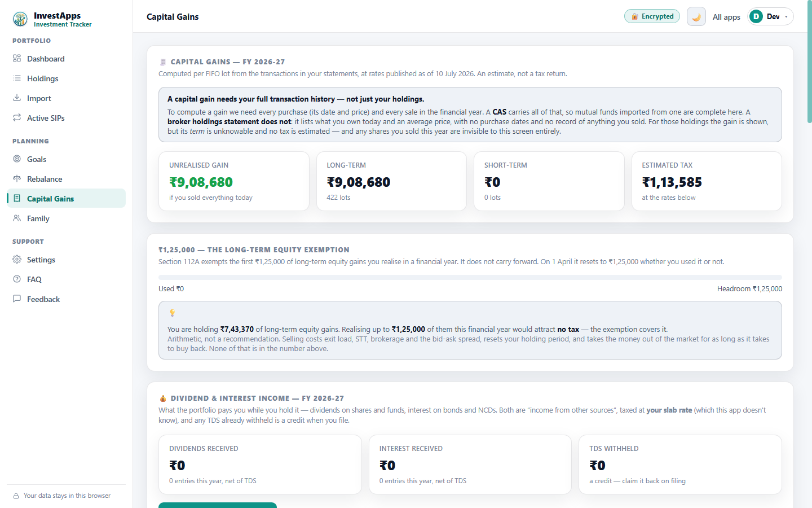
Task: Click the Dividends Received card
Action: click(260, 465)
